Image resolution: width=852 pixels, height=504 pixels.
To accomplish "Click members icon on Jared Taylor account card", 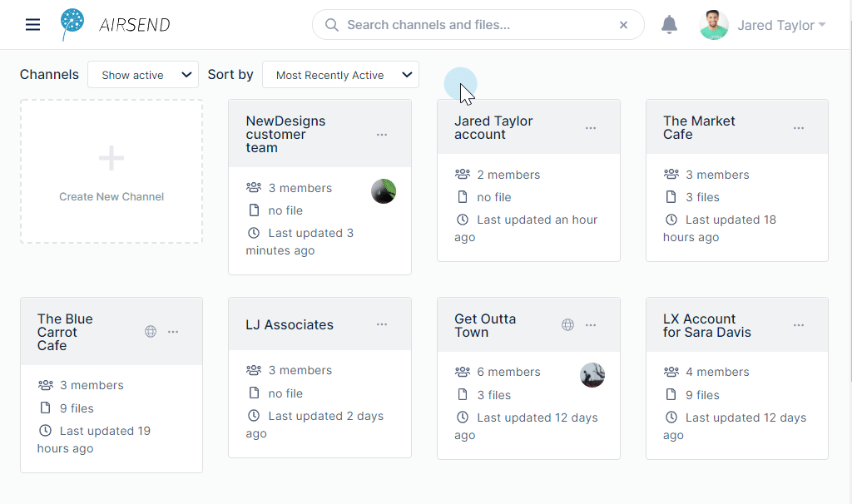I will [x=463, y=174].
